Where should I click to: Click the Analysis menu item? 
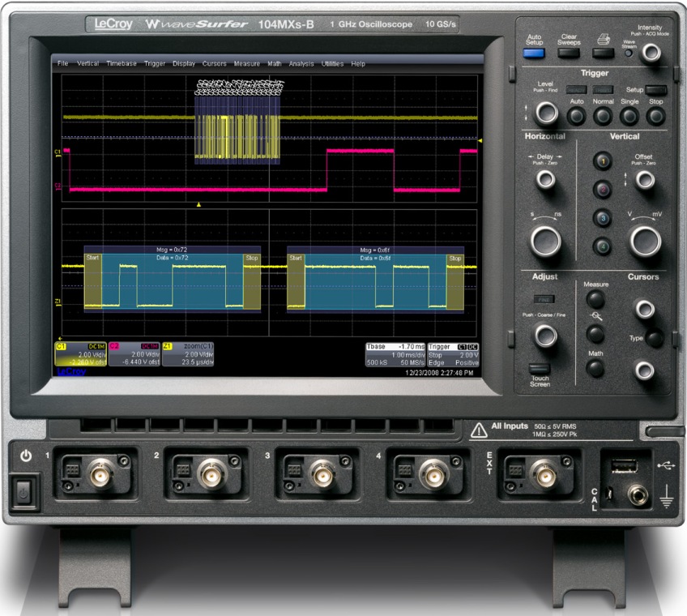301,63
